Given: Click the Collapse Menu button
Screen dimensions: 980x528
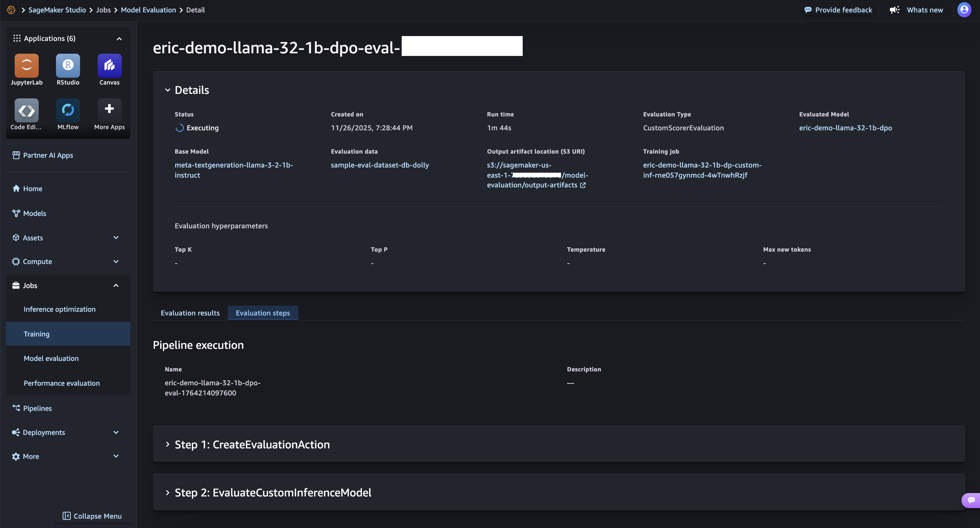Looking at the screenshot, I should [x=92, y=516].
